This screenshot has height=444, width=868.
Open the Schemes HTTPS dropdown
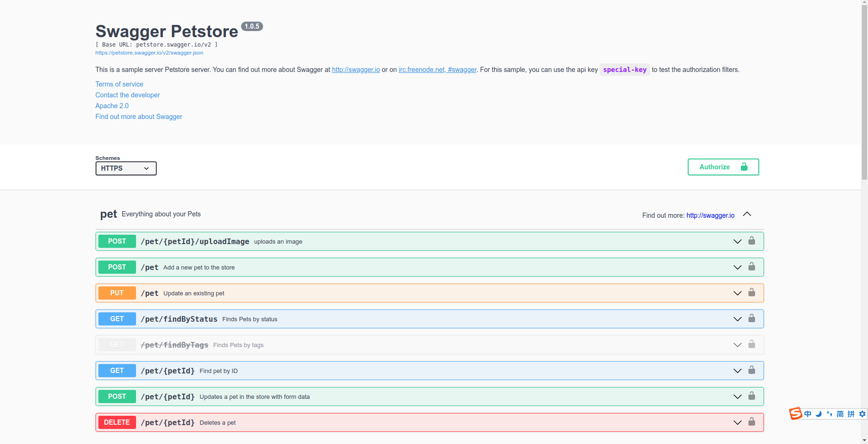click(x=126, y=168)
